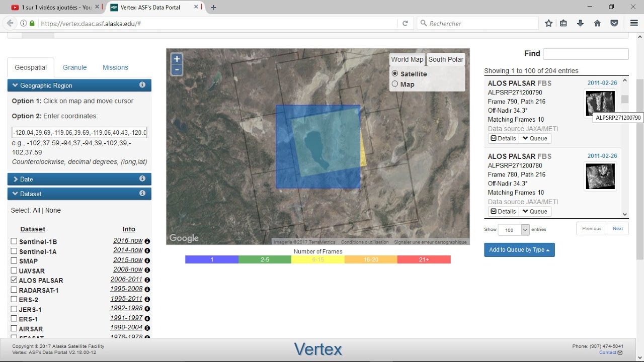The width and height of the screenshot is (644, 362).
Task: Click the coordinates input field
Action: 79,133
